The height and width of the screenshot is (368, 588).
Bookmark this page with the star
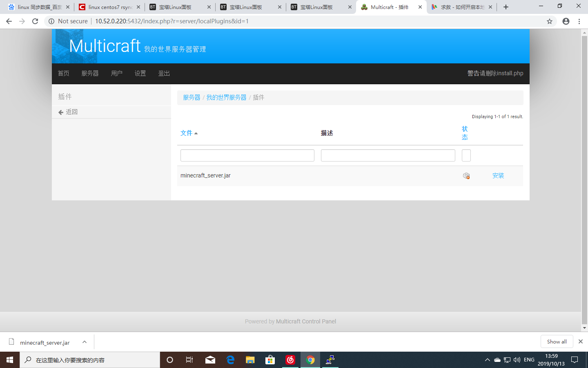[x=550, y=21]
